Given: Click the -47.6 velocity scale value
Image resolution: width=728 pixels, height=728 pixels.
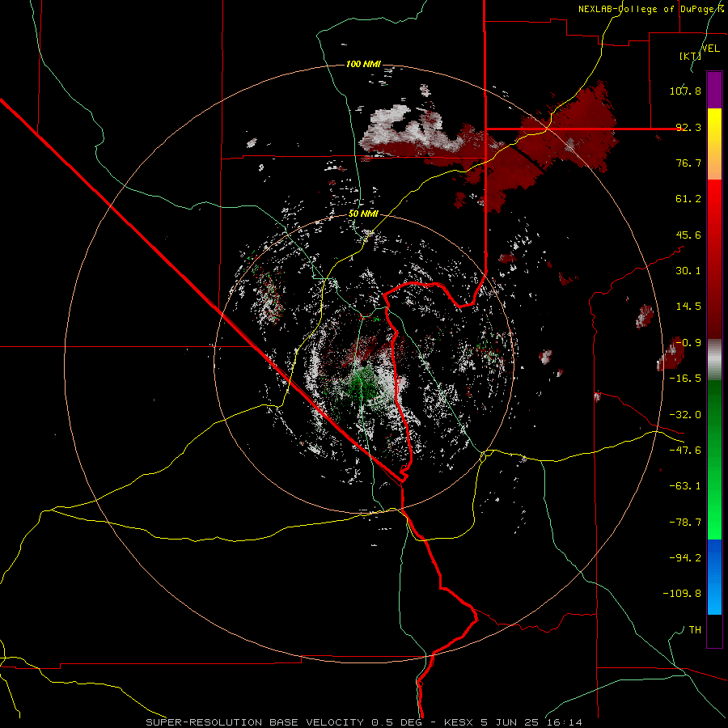Looking at the screenshot, I should 685,451.
